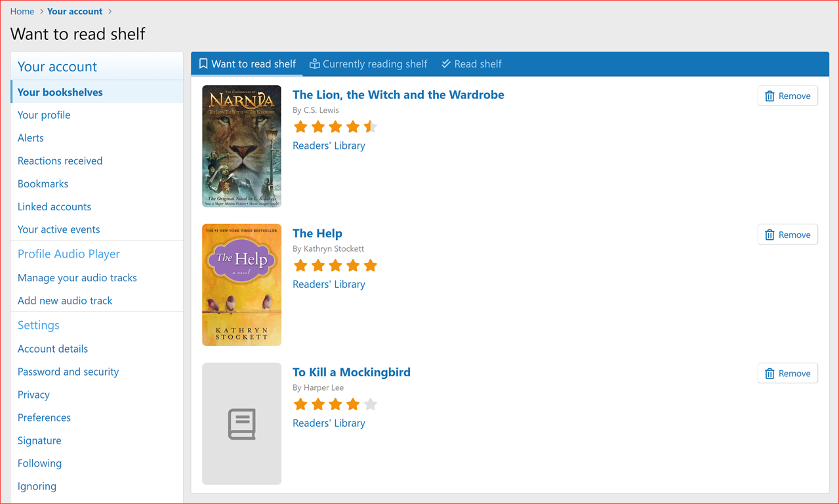Click the Read shelf checkmark icon
This screenshot has height=504, width=839.
pyautogui.click(x=446, y=64)
